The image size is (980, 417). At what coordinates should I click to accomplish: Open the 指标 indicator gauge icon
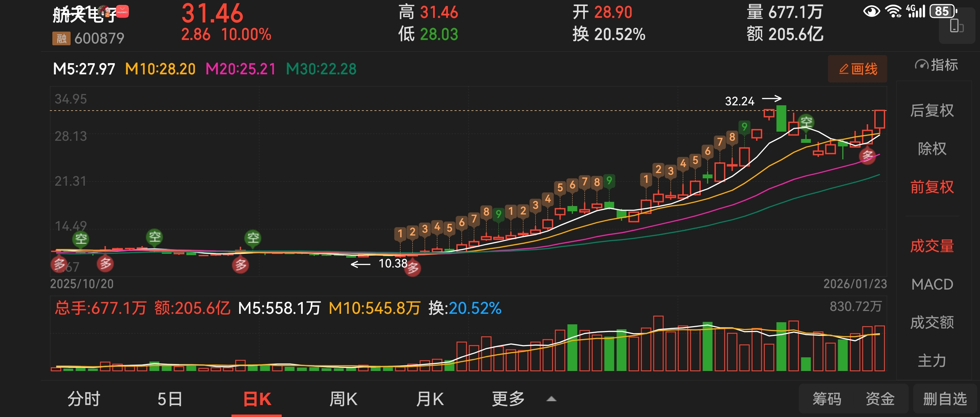tap(921, 65)
